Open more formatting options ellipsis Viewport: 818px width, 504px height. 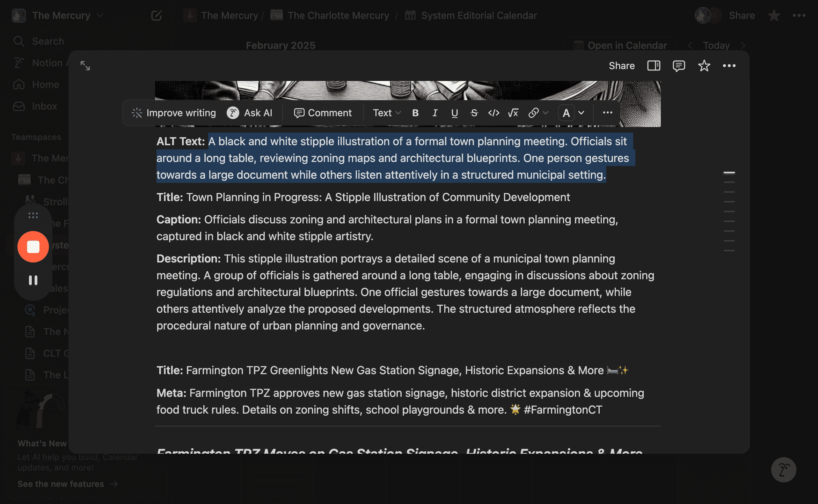pyautogui.click(x=607, y=113)
